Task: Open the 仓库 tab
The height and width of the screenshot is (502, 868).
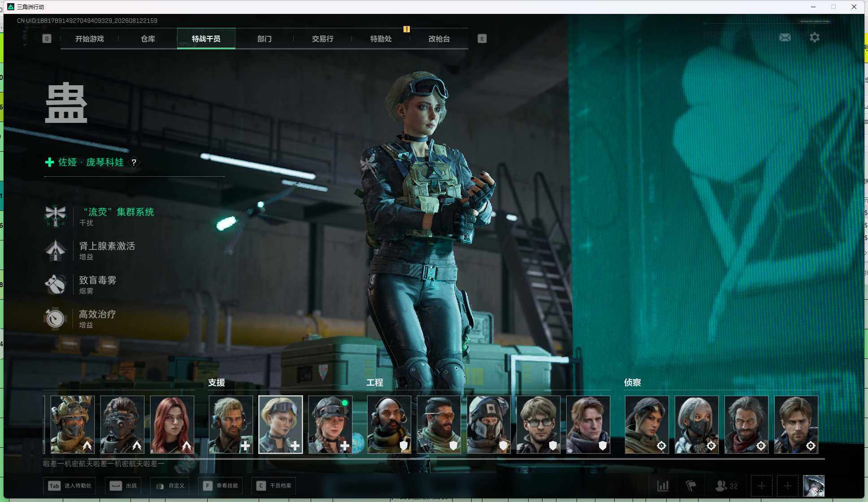Action: click(148, 39)
